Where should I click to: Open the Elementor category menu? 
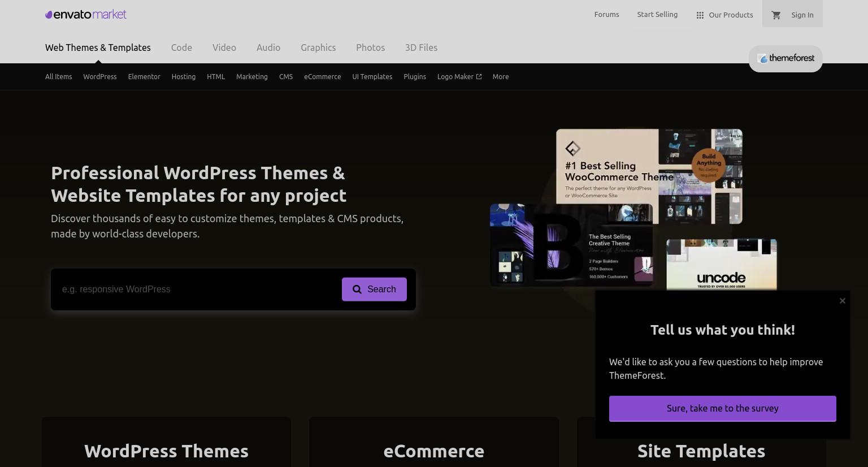coord(144,76)
